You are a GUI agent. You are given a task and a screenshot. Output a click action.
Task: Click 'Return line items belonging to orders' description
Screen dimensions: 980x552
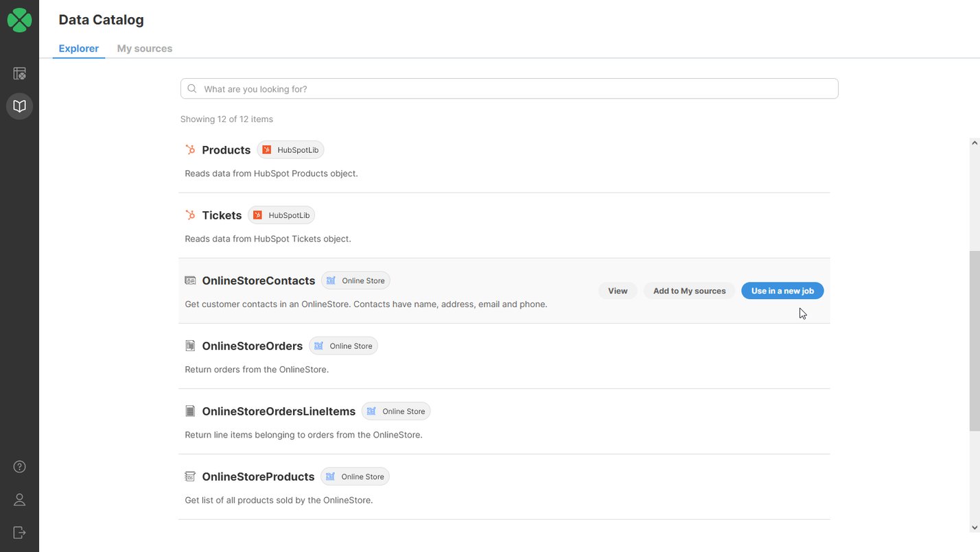pyautogui.click(x=303, y=435)
